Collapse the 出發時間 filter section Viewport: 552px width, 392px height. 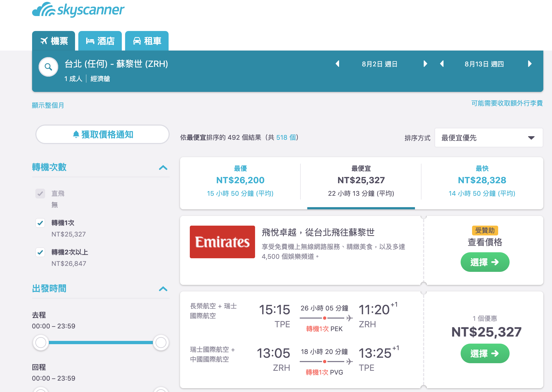point(163,289)
